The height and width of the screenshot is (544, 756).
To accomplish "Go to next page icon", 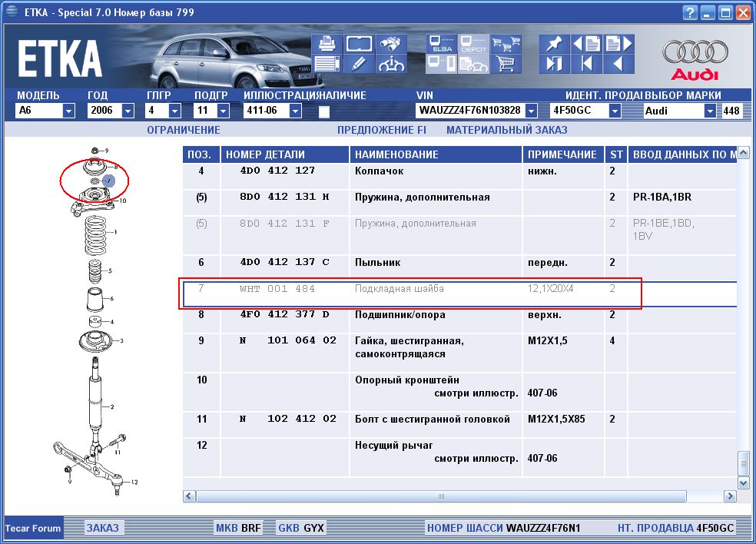I will tap(618, 45).
